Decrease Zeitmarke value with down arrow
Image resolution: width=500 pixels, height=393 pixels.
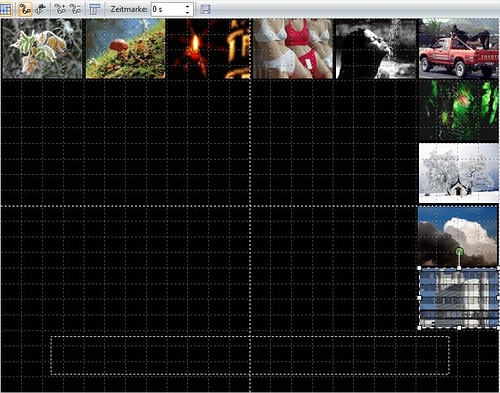(188, 13)
